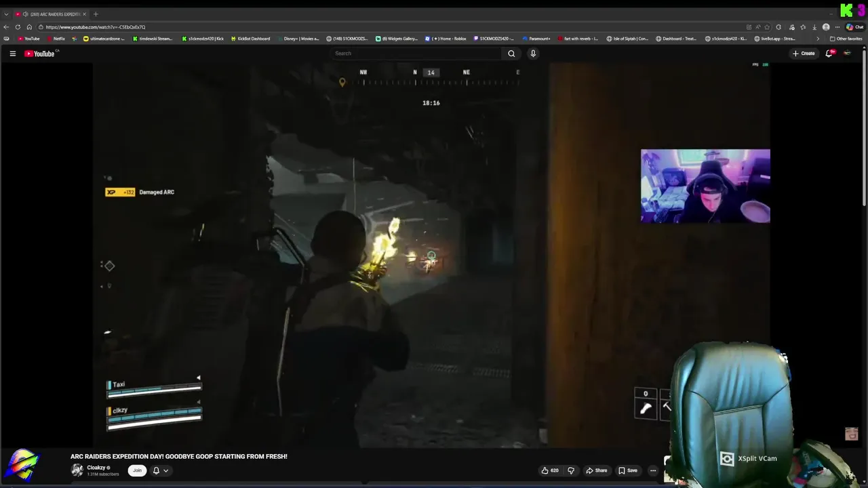Dislike the video with thumbs down
The width and height of the screenshot is (868, 488).
[x=571, y=470]
